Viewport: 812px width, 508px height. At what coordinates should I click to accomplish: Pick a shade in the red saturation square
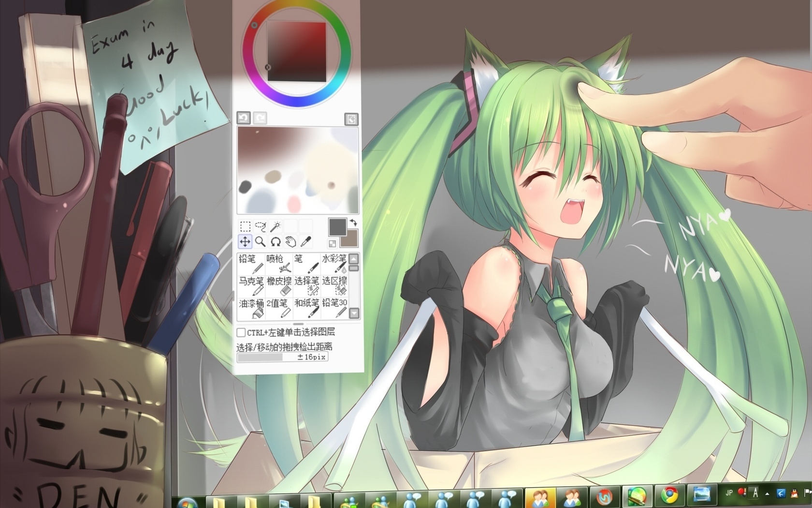coord(297,52)
